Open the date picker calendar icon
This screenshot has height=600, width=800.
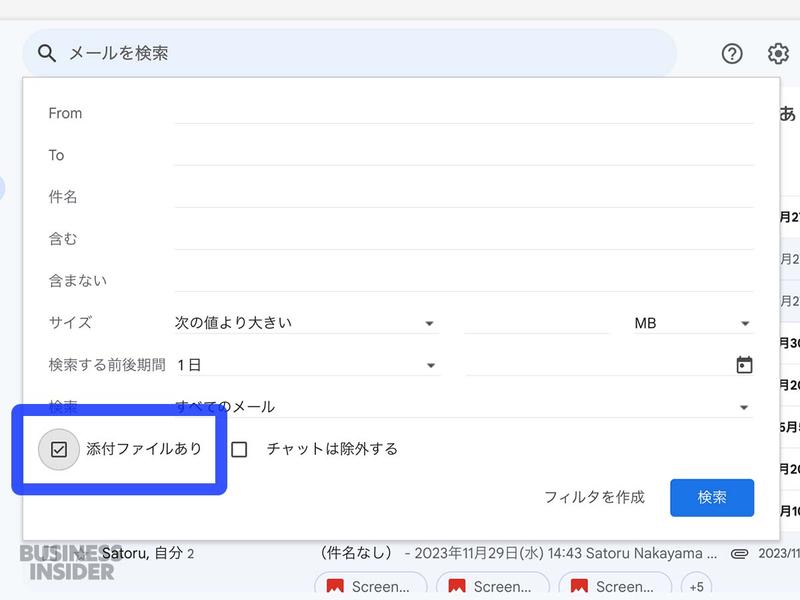pos(744,364)
